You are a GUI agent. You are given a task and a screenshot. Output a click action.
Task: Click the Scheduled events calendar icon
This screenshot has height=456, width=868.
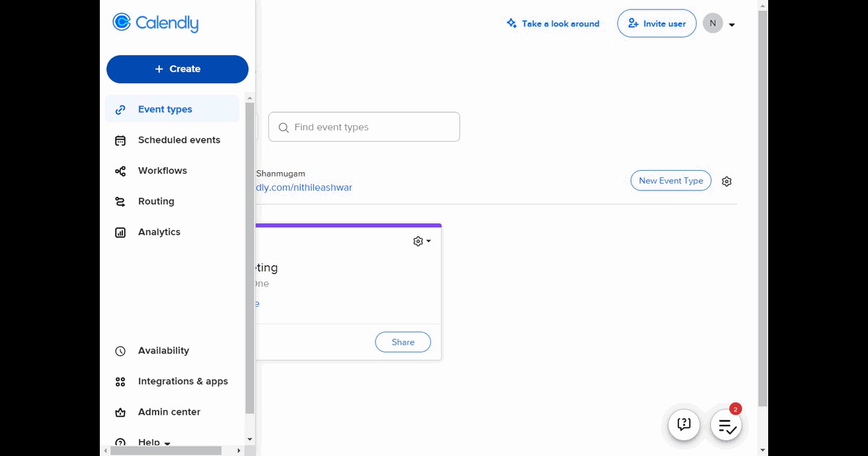click(121, 140)
